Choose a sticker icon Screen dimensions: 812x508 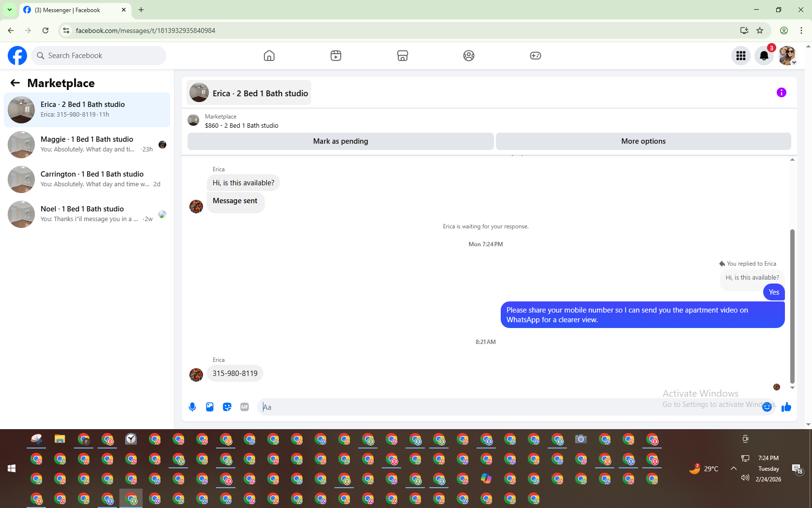(227, 407)
